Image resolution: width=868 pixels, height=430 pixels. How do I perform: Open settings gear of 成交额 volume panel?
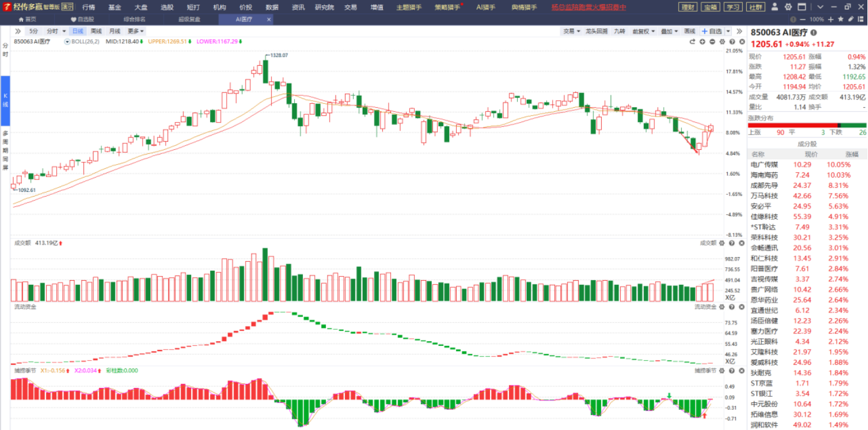click(x=722, y=243)
